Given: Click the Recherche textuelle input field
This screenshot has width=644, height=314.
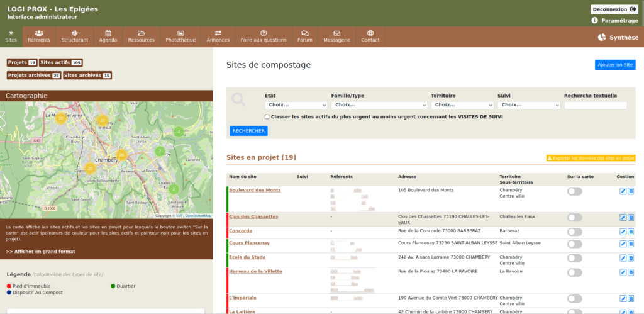Looking at the screenshot, I should tap(595, 105).
